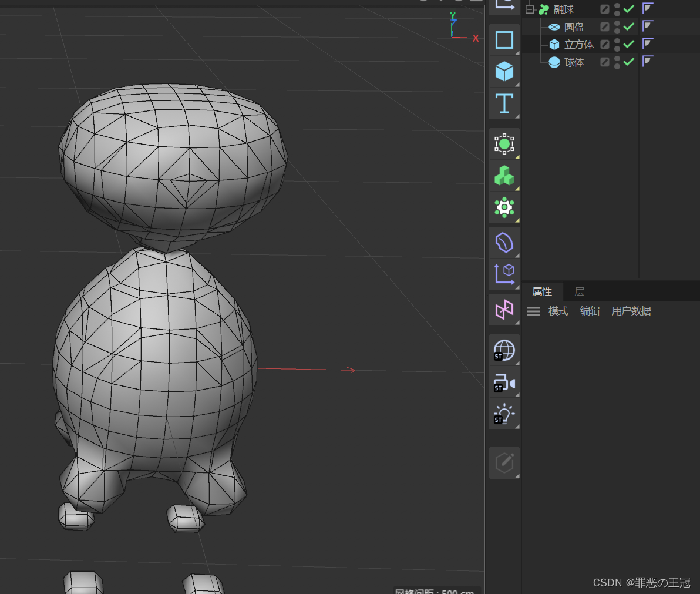Select the 圆盘 object row
The width and height of the screenshot is (700, 594).
click(x=574, y=27)
